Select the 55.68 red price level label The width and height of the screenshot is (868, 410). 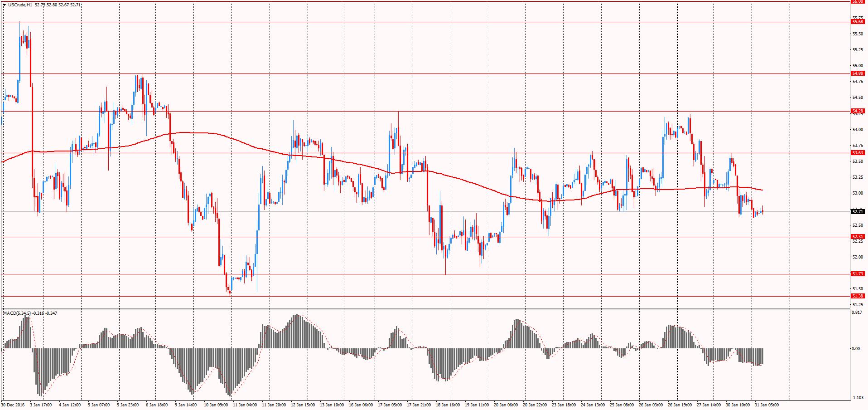857,22
